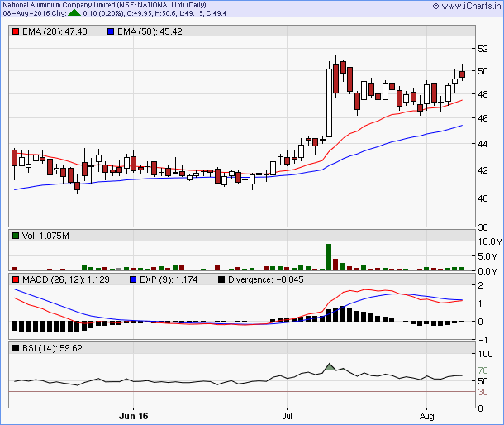Click the black Divergence legend swatch
The height and width of the screenshot is (425, 504).
pos(221,279)
